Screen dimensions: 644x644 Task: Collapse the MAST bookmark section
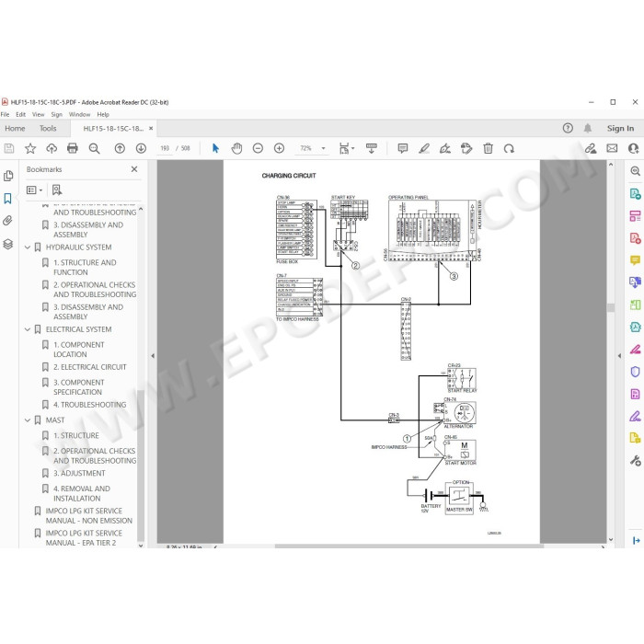tap(28, 420)
